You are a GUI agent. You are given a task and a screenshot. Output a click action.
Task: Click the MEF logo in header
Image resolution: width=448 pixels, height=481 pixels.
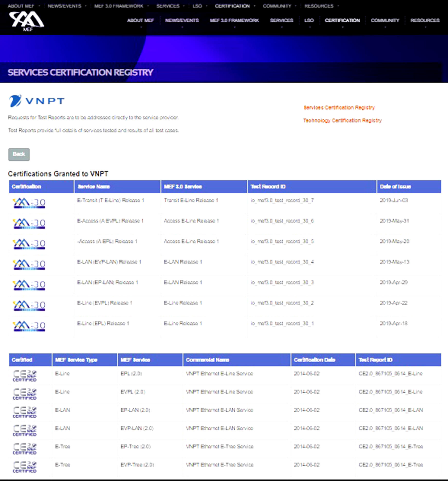[x=26, y=21]
